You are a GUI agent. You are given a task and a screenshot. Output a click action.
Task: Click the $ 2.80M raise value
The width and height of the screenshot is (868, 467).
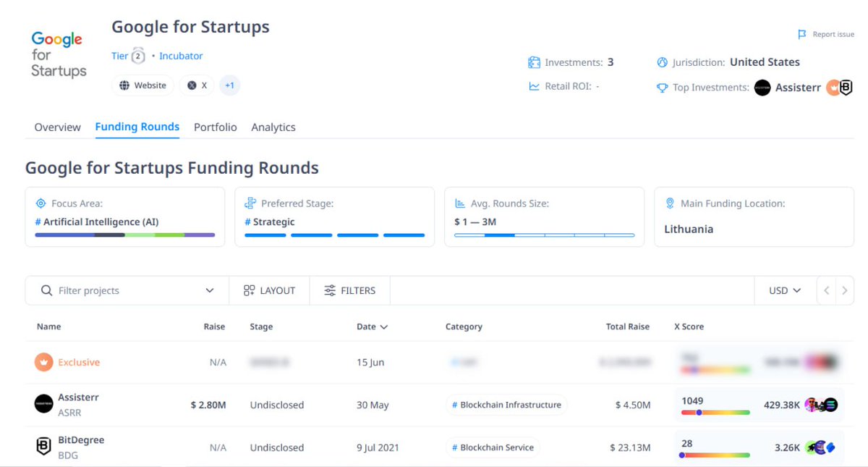(x=208, y=405)
